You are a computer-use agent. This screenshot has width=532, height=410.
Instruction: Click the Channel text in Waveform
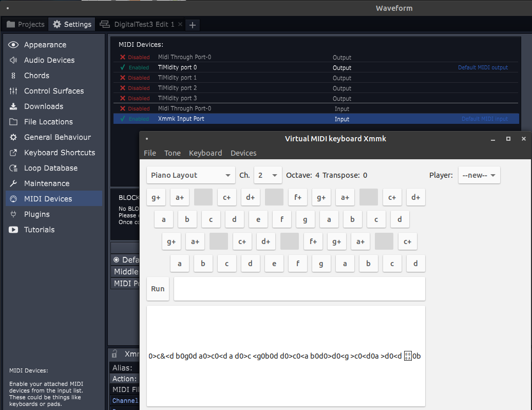(x=125, y=401)
